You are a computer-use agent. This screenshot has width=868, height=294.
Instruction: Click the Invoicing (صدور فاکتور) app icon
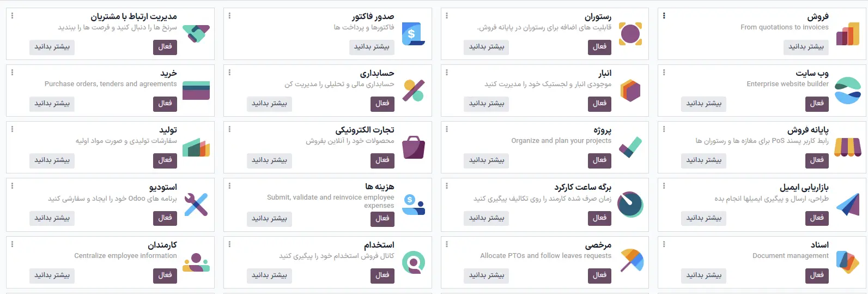point(413,34)
